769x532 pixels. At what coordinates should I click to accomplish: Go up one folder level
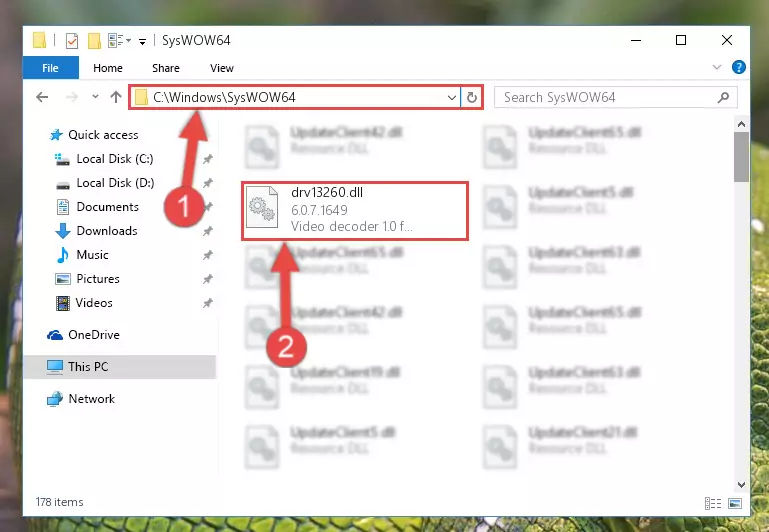[116, 97]
